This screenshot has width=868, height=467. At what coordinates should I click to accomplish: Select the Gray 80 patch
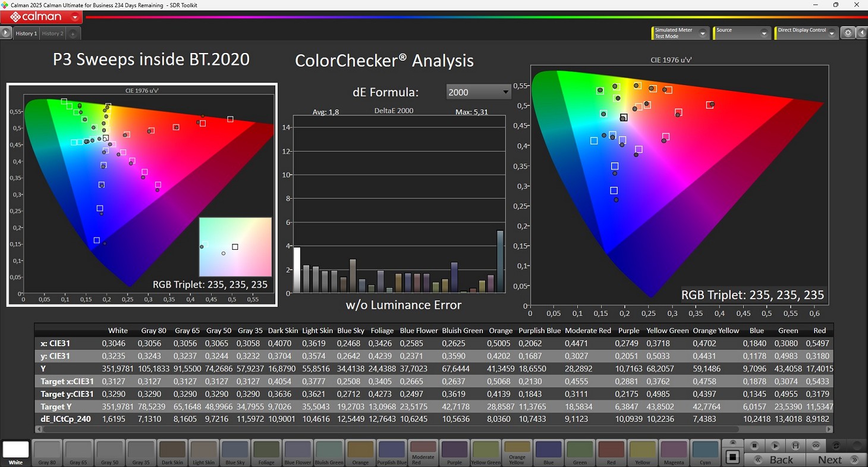pos(47,453)
